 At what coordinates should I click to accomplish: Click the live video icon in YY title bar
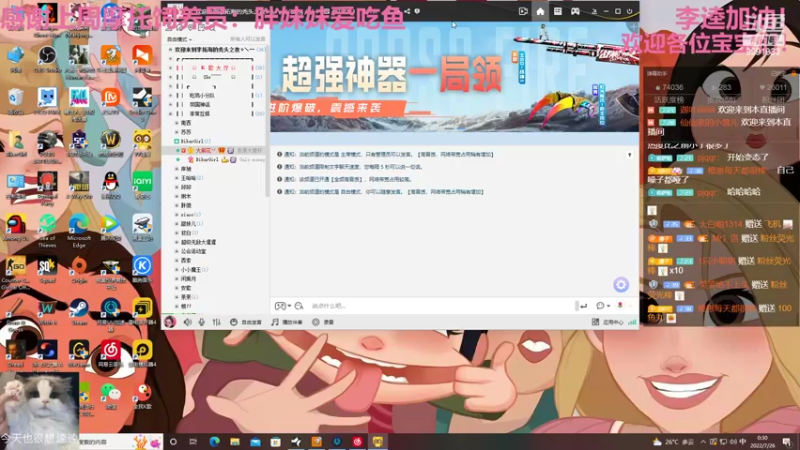tap(523, 11)
